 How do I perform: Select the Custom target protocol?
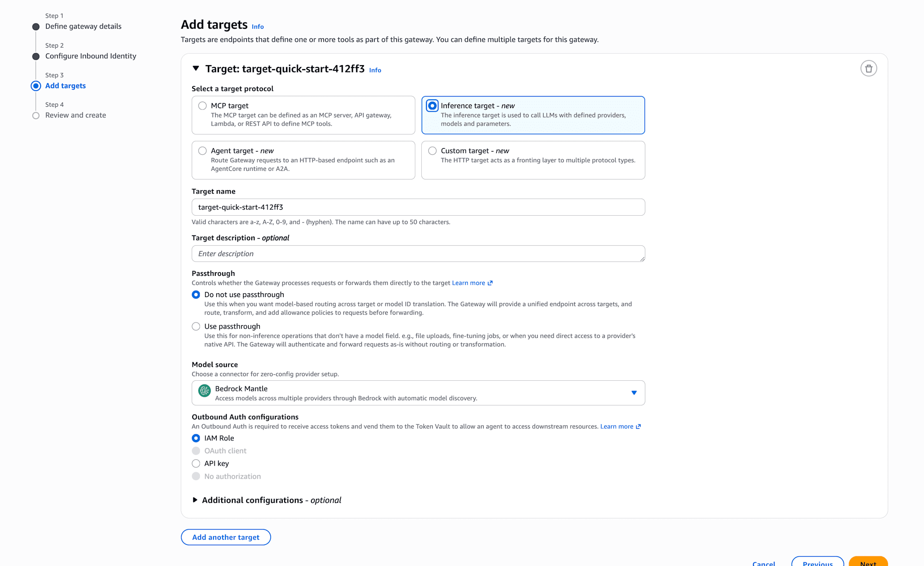click(x=432, y=151)
